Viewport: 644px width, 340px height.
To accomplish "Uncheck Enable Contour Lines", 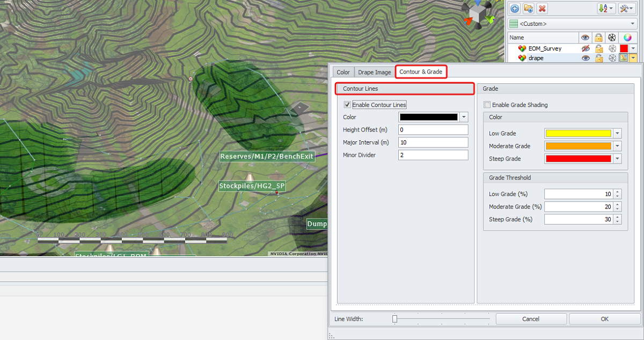I will pos(347,105).
